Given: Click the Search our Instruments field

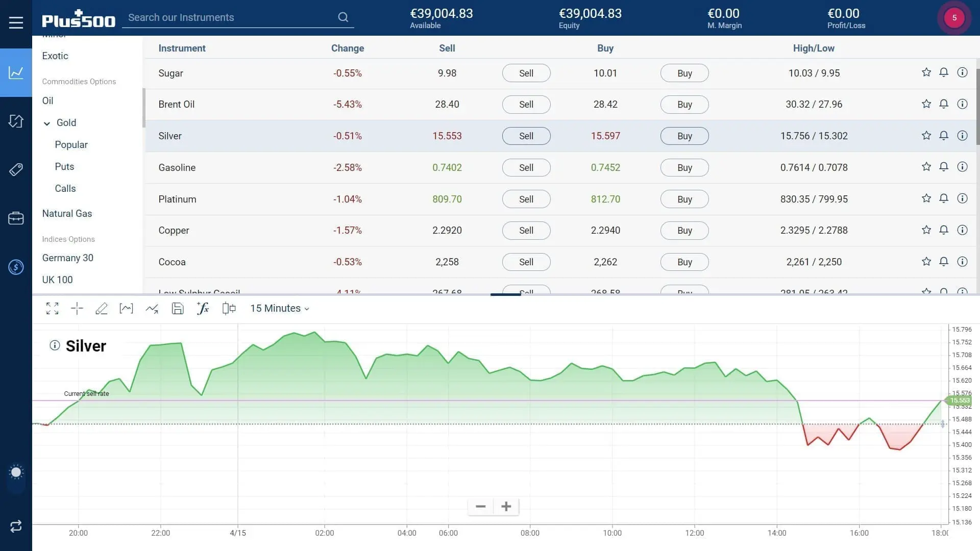Looking at the screenshot, I should pos(225,17).
